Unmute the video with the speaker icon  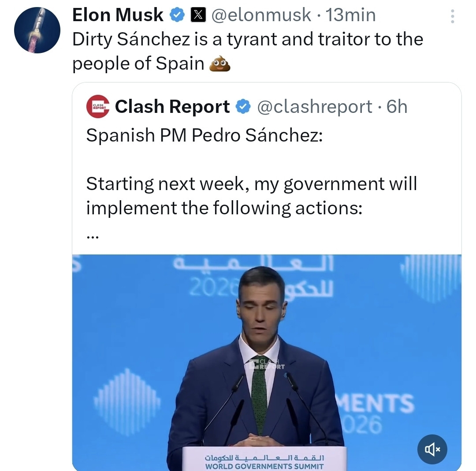click(432, 449)
